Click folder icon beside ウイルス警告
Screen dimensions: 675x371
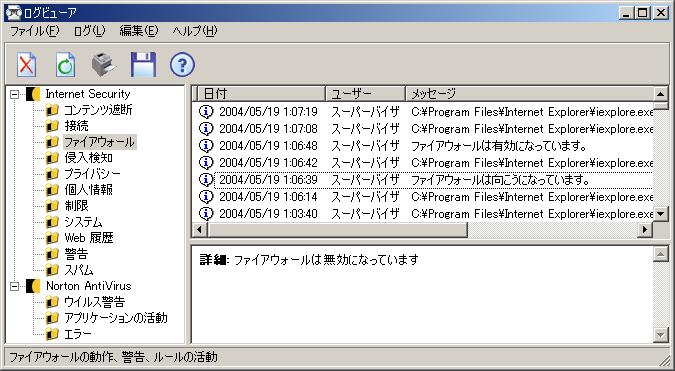click(52, 302)
